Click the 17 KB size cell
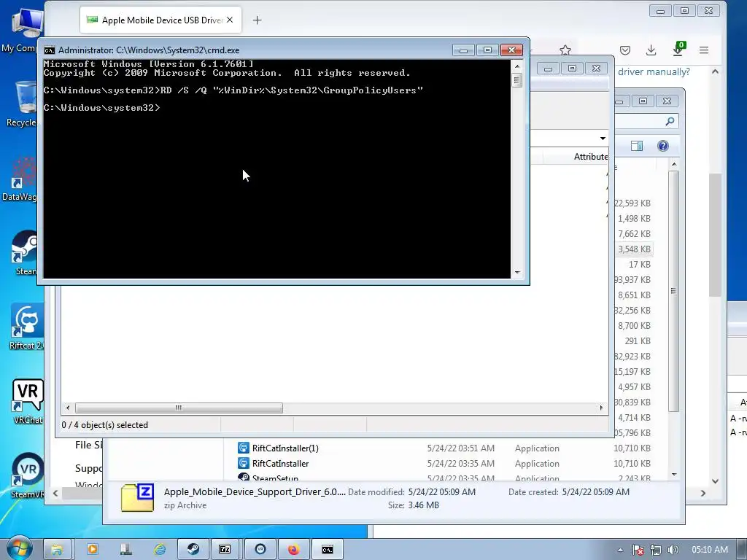747x560 pixels. pos(639,264)
